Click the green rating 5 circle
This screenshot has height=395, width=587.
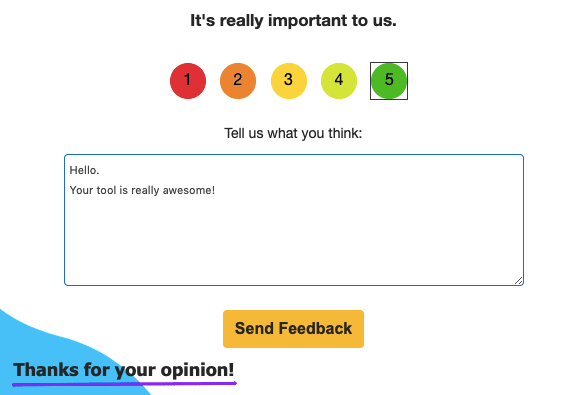click(x=389, y=81)
